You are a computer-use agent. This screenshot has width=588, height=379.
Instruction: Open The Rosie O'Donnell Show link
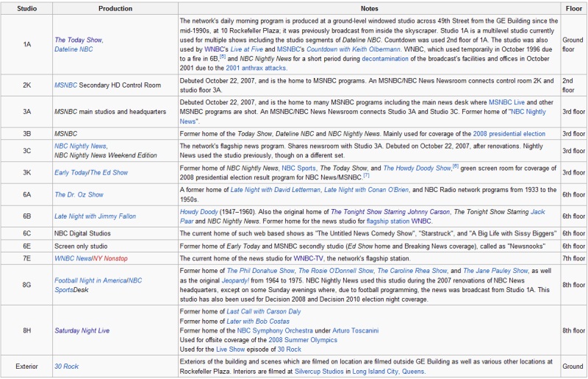tap(336, 271)
